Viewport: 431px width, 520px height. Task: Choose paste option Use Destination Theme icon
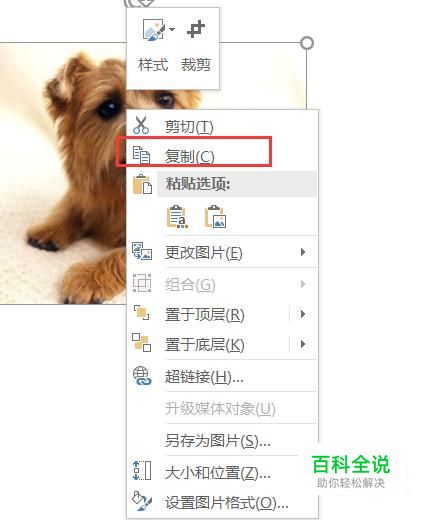[x=177, y=217]
